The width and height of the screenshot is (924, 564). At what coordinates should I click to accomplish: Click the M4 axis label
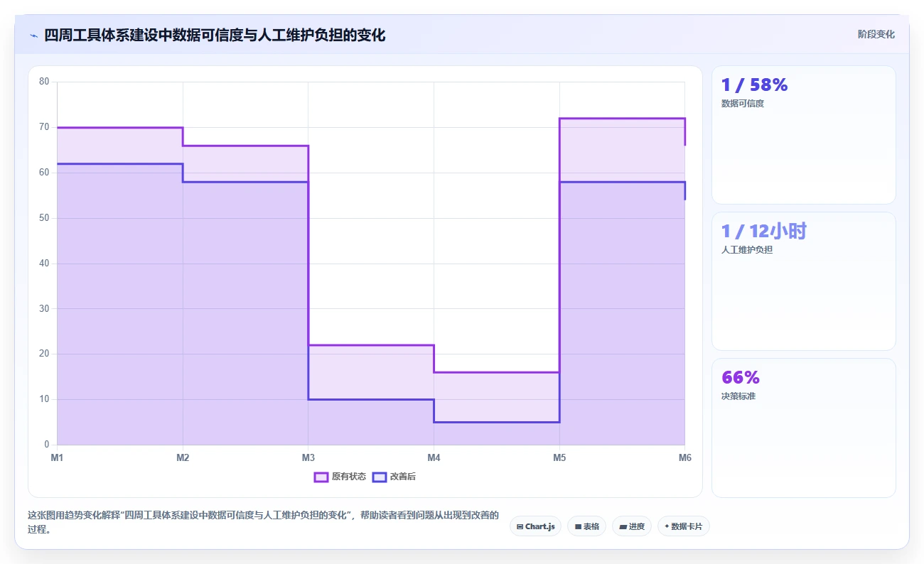(x=434, y=457)
